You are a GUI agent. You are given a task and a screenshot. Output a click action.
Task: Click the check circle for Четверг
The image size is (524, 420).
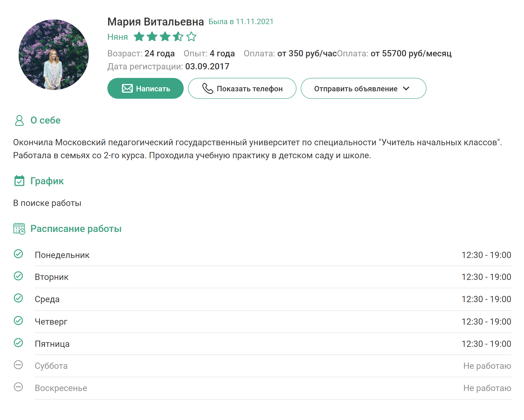pos(18,321)
